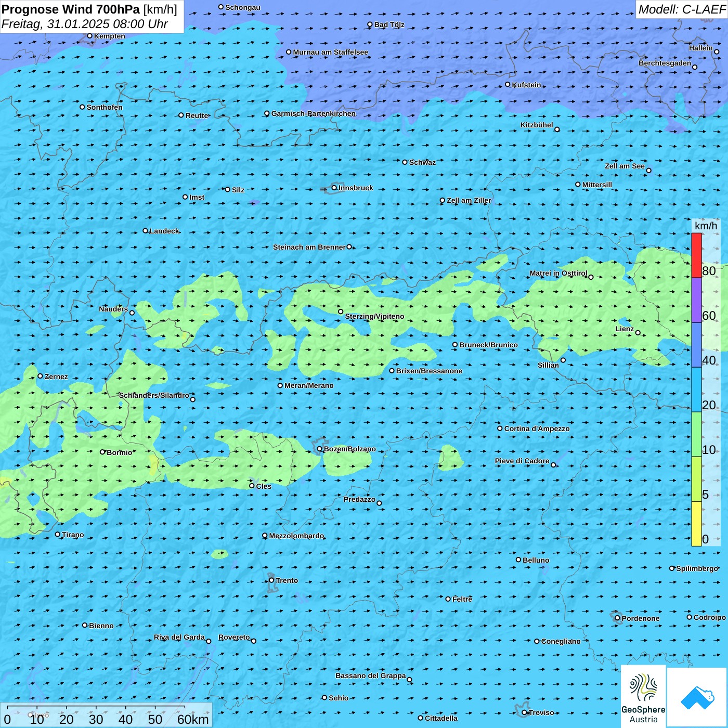Viewport: 728px width, 728px height.
Task: Click the Innsbruck city marker
Action: pos(334,188)
